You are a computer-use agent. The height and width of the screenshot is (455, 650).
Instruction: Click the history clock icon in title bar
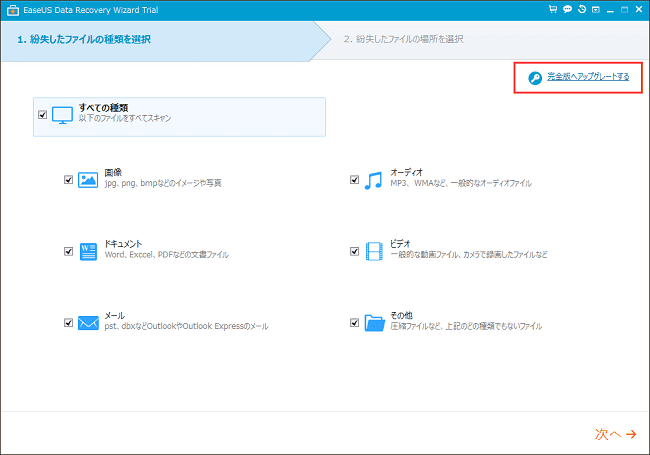pos(582,9)
